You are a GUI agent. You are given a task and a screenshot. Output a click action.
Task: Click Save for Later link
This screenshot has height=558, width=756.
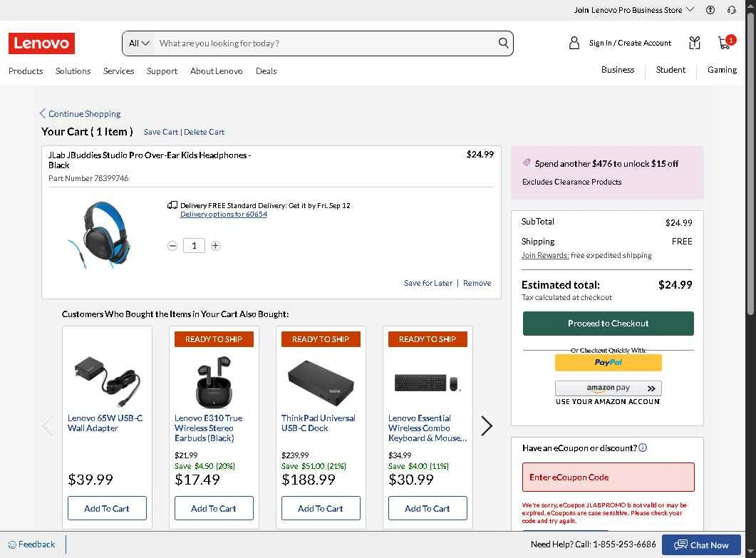coord(428,283)
